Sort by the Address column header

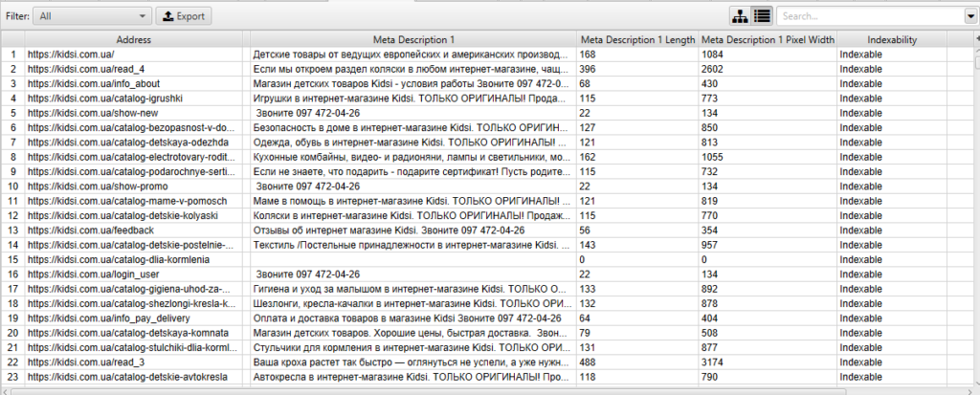click(x=133, y=40)
